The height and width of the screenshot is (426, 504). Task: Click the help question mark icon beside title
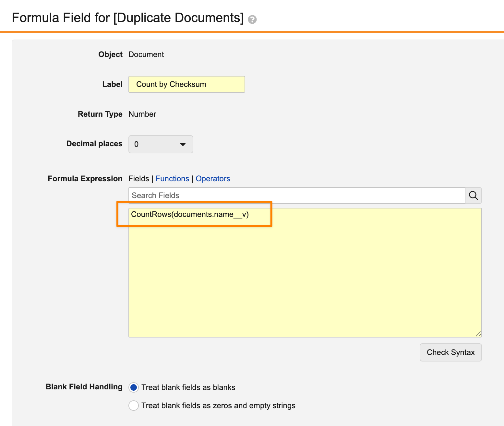[x=252, y=19]
